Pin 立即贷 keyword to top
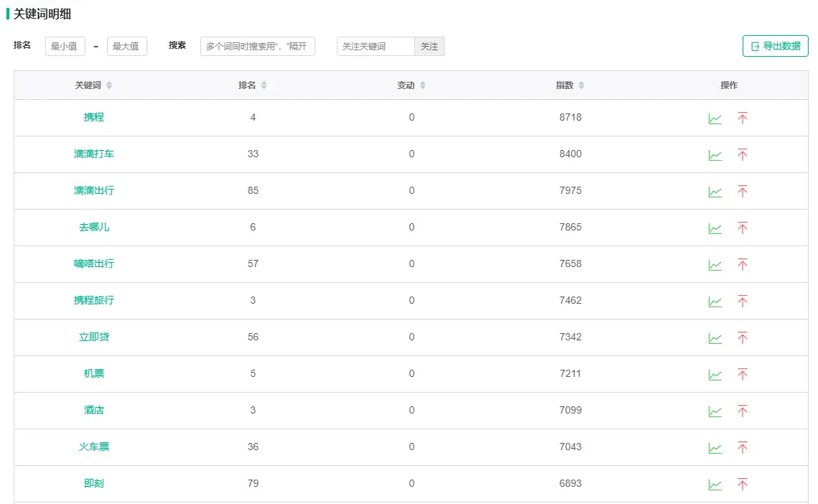The image size is (818, 504). point(743,337)
